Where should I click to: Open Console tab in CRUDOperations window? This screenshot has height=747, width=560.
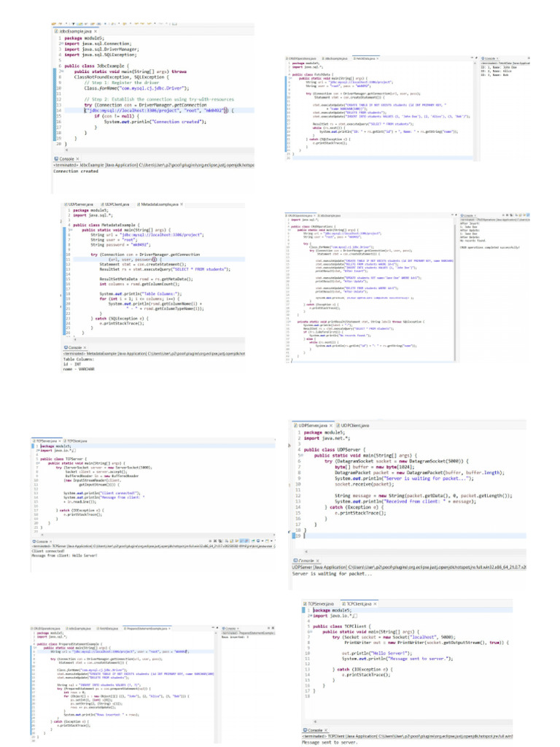click(467, 216)
